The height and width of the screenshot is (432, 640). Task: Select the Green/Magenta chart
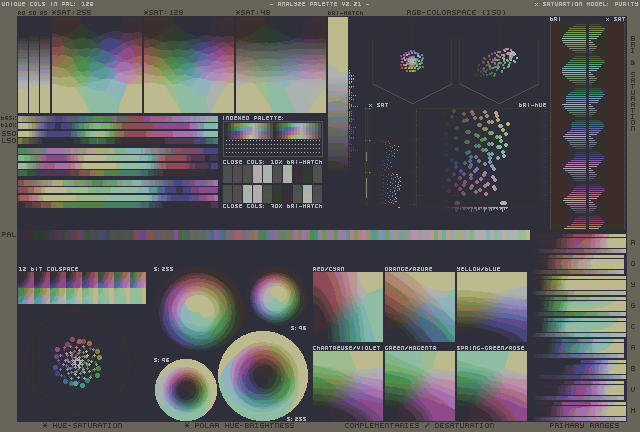(419, 385)
